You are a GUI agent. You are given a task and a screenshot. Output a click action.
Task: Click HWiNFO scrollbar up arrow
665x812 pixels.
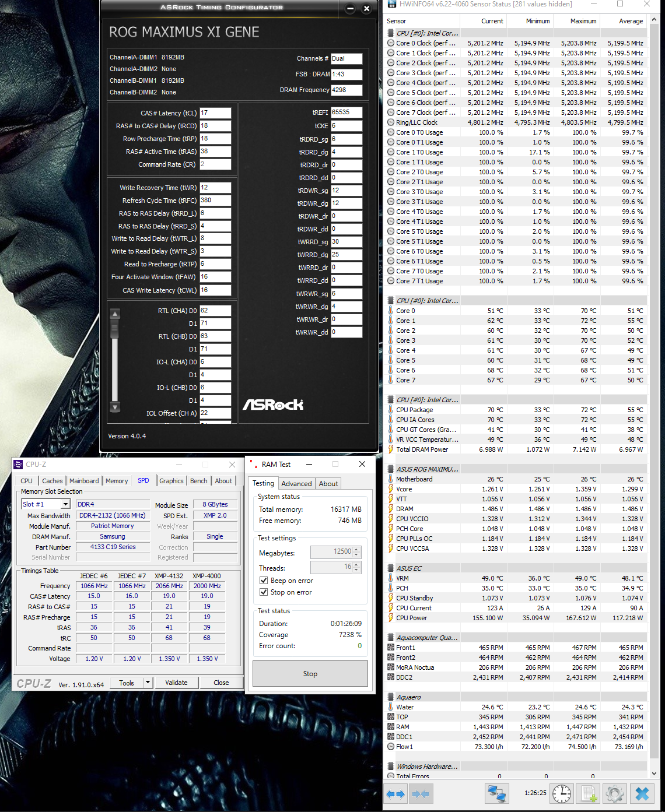654,19
